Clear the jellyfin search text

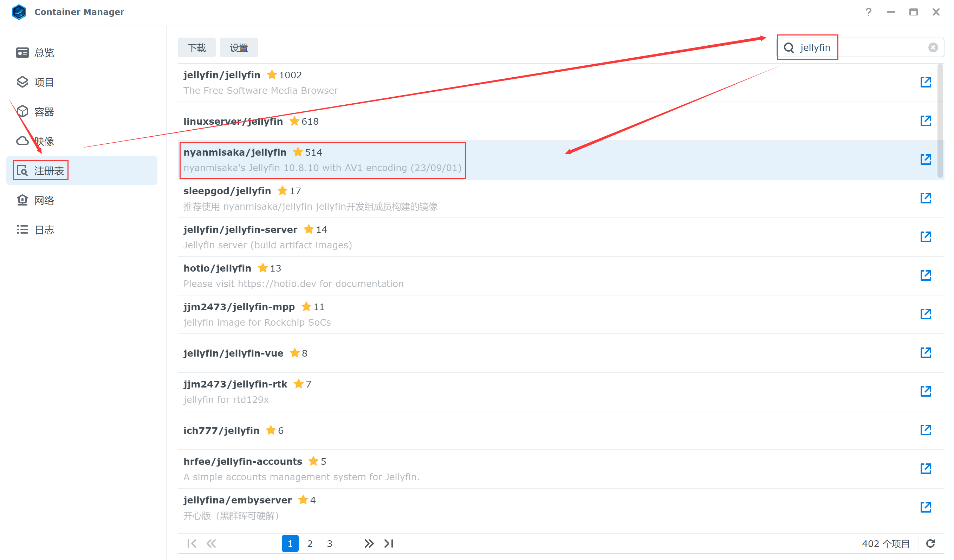pos(933,47)
